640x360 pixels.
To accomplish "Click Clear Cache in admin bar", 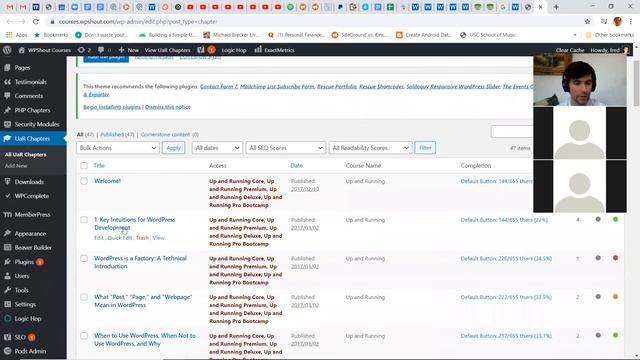I will point(570,50).
